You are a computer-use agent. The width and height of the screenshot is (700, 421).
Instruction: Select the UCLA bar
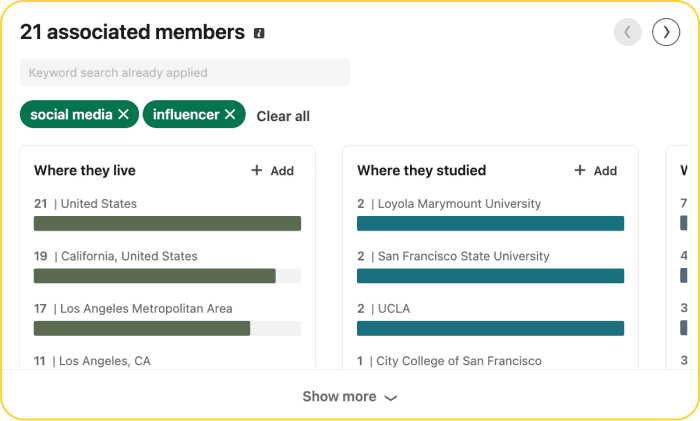[x=490, y=328]
